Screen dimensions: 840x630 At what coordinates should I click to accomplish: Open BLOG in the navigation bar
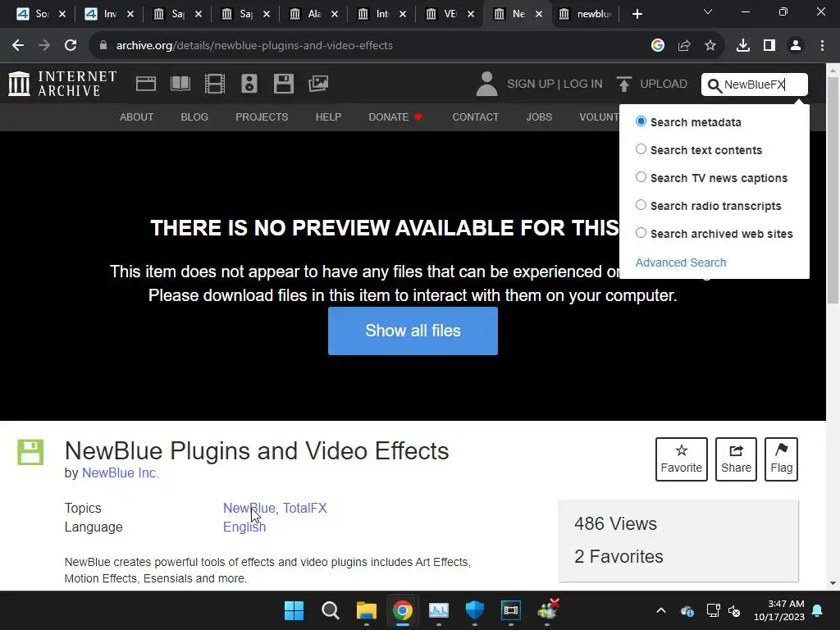coord(194,116)
